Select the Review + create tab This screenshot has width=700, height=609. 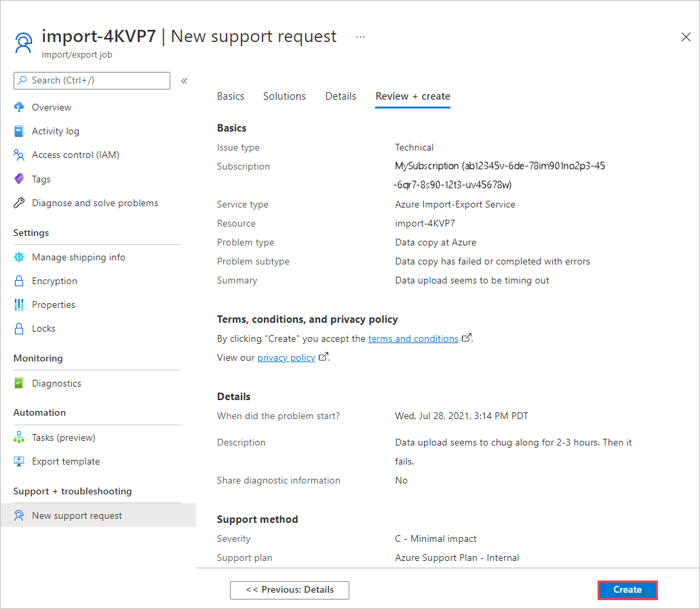[x=412, y=96]
